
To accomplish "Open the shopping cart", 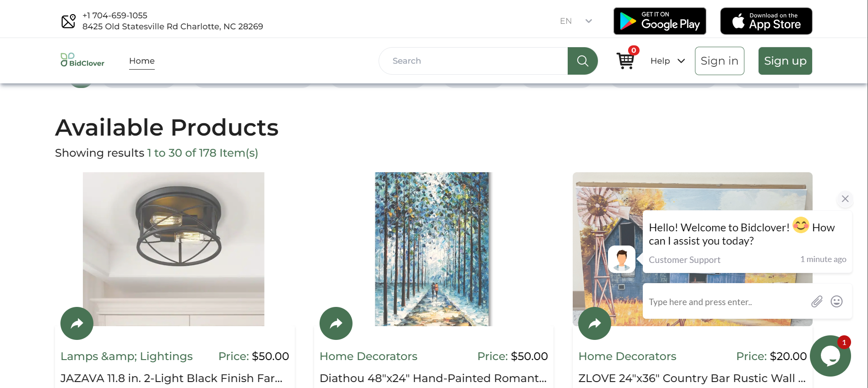I will pos(625,60).
